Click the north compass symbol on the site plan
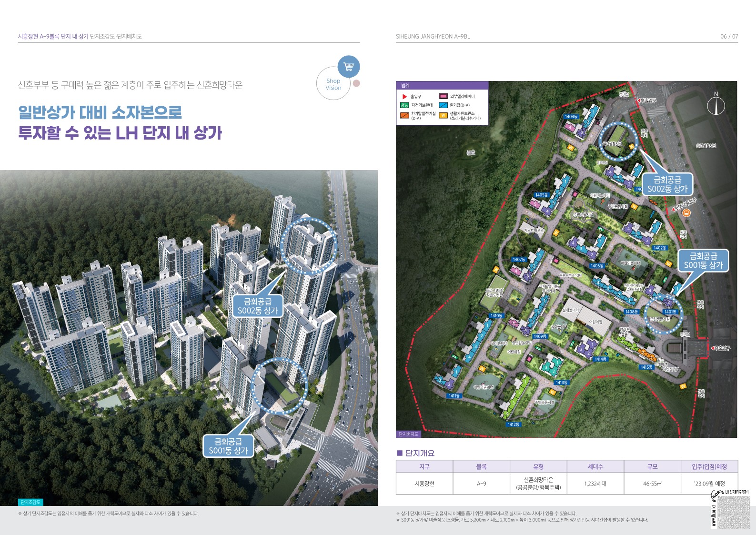Image resolution: width=756 pixels, height=535 pixels. click(716, 104)
